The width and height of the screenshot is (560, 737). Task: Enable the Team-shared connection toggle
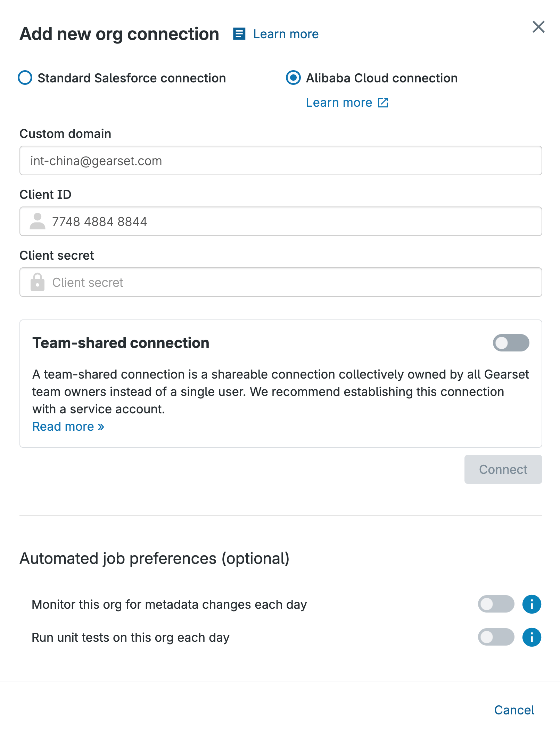pyautogui.click(x=511, y=343)
